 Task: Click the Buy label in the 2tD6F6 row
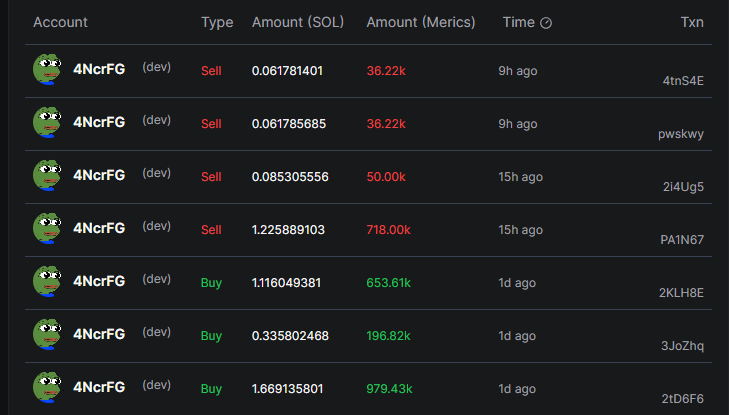click(211, 389)
